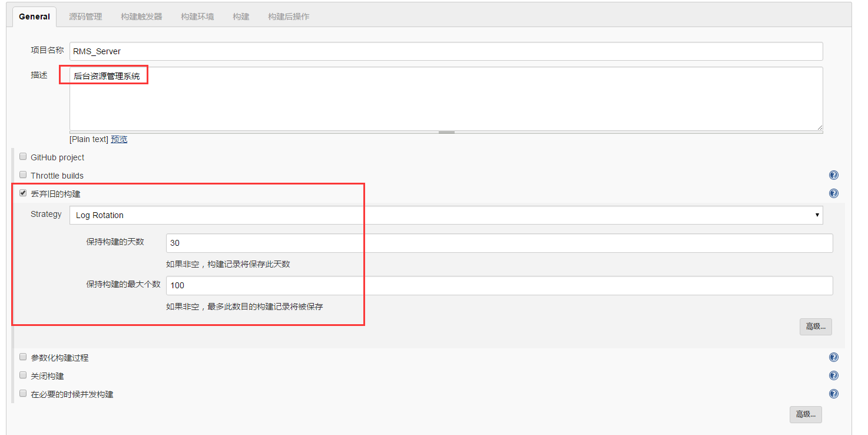This screenshot has width=868, height=435.
Task: Go to the 构建触发器 tab
Action: pos(141,17)
